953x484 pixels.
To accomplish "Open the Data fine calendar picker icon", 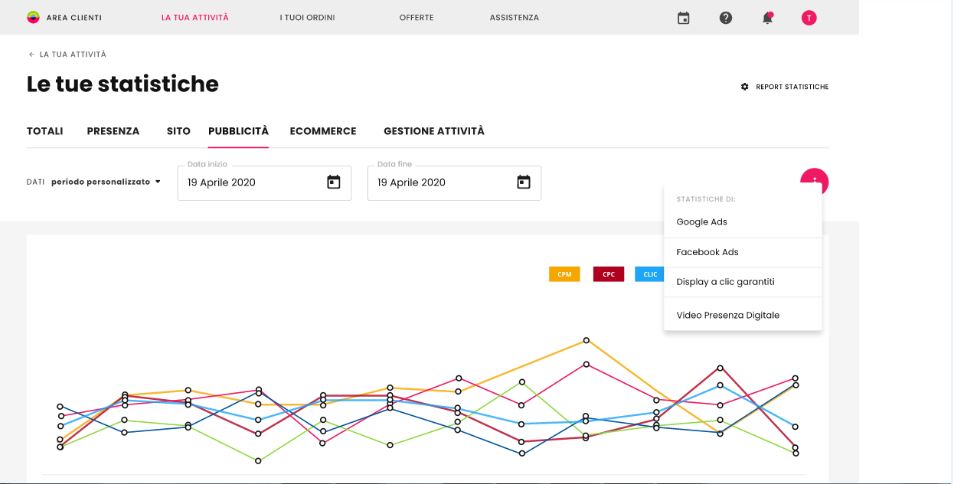I will [523, 182].
